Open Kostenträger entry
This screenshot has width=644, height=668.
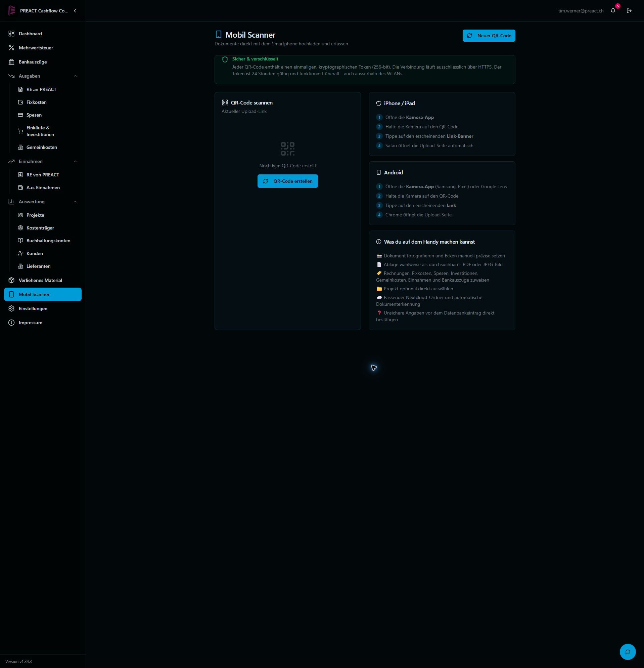(47, 228)
